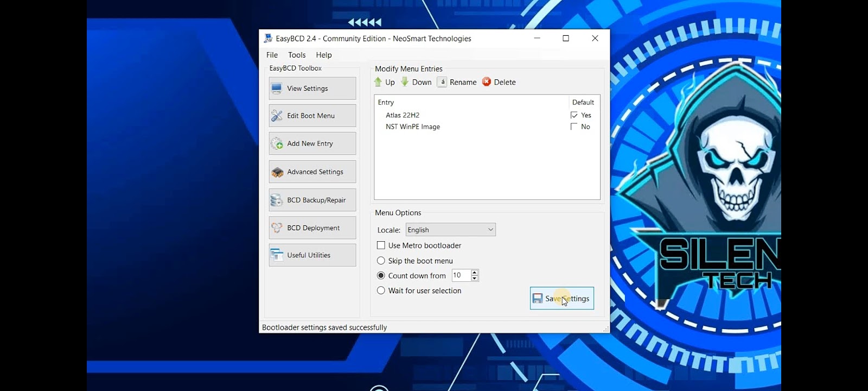This screenshot has width=868, height=391.
Task: Decrease the countdown seconds value
Action: [475, 278]
